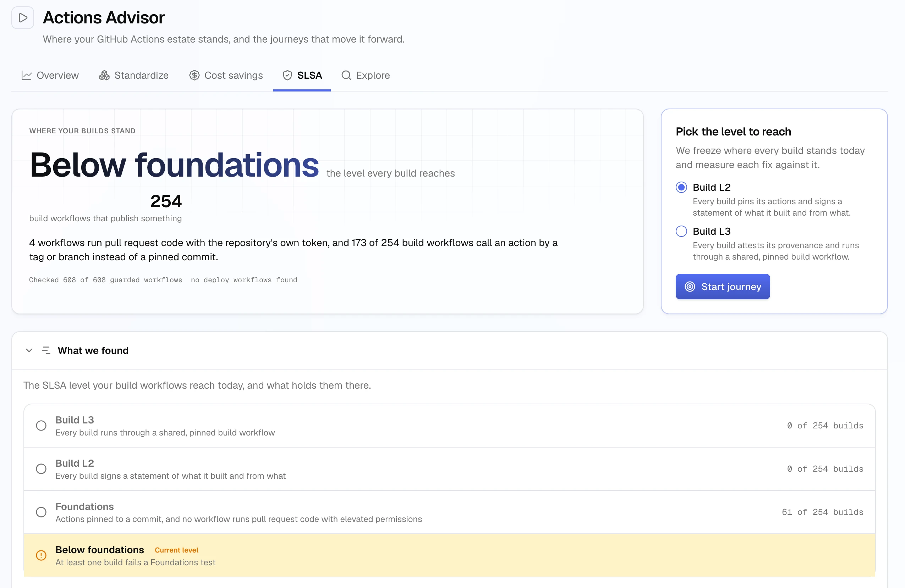Screen dimensions: 905x588
Task: Click the '0 of 254 builds' on Build L2
Action: click(825, 469)
